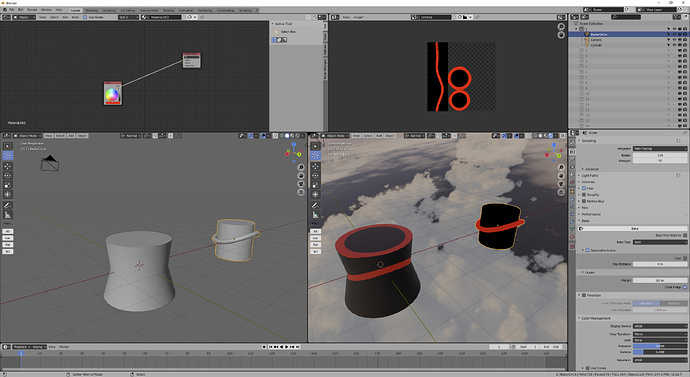Viewport: 690px width, 377px height.
Task: Click zoom icon in left viewport
Action: (x=301, y=168)
